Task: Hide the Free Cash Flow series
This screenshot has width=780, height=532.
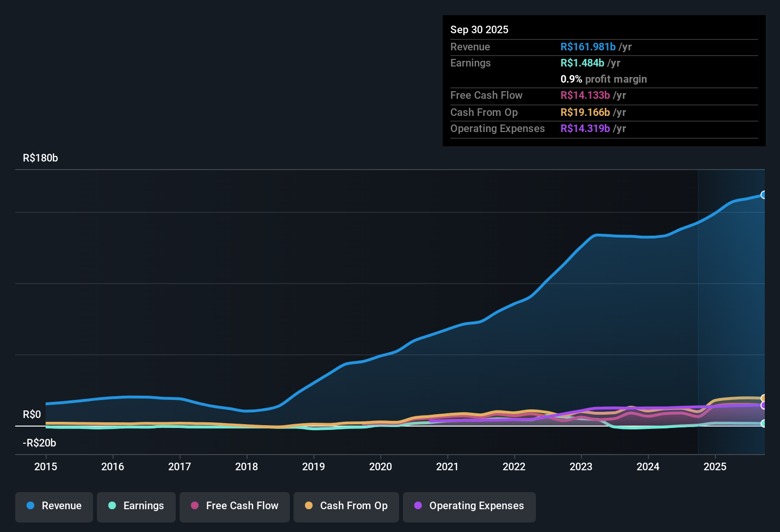Action: pyautogui.click(x=234, y=506)
